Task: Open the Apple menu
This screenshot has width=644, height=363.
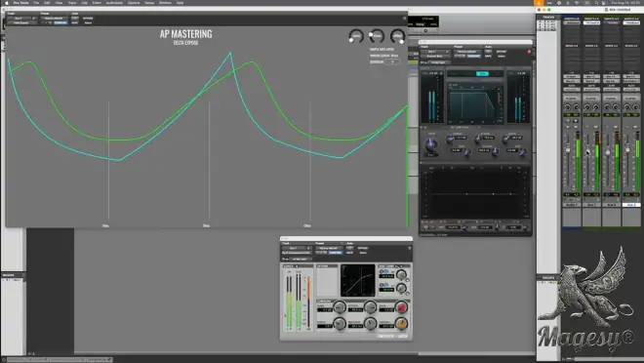Action: point(6,3)
